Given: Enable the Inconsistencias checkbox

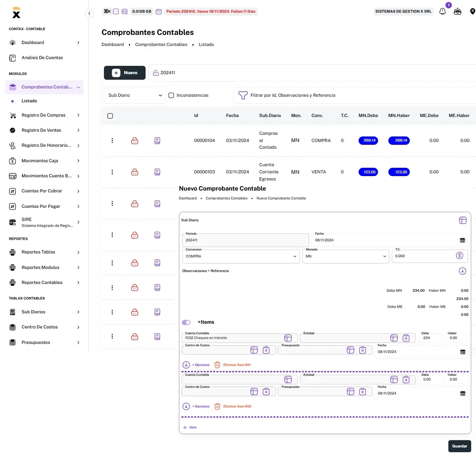Looking at the screenshot, I should (x=171, y=95).
